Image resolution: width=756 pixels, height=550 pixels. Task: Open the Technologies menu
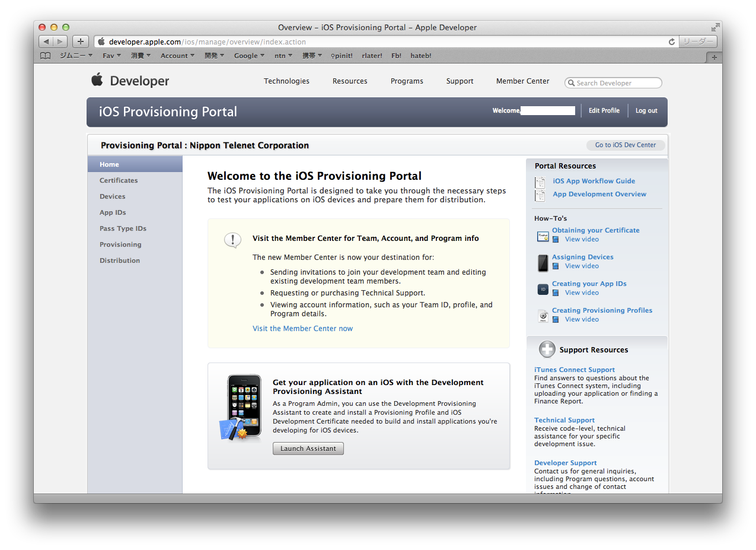coord(286,81)
